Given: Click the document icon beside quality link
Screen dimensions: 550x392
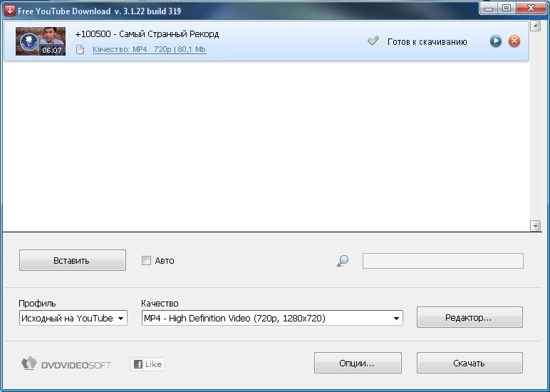Looking at the screenshot, I should [x=80, y=50].
